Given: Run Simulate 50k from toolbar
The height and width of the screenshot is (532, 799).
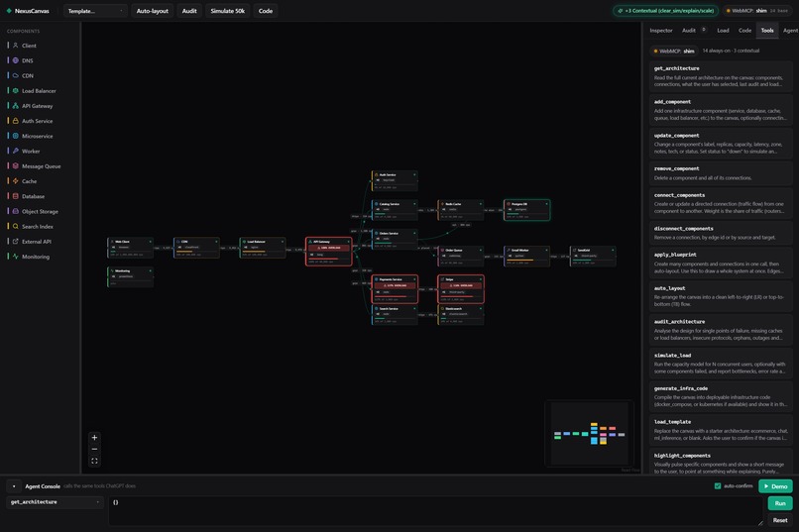Looking at the screenshot, I should (228, 11).
